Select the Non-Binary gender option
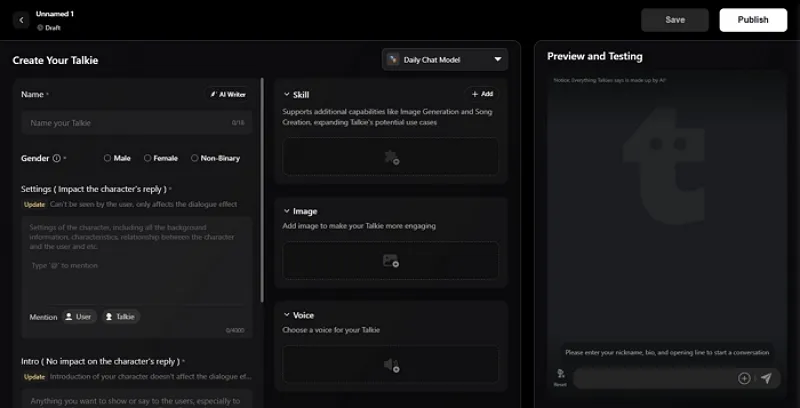The image size is (800, 408). point(215,158)
